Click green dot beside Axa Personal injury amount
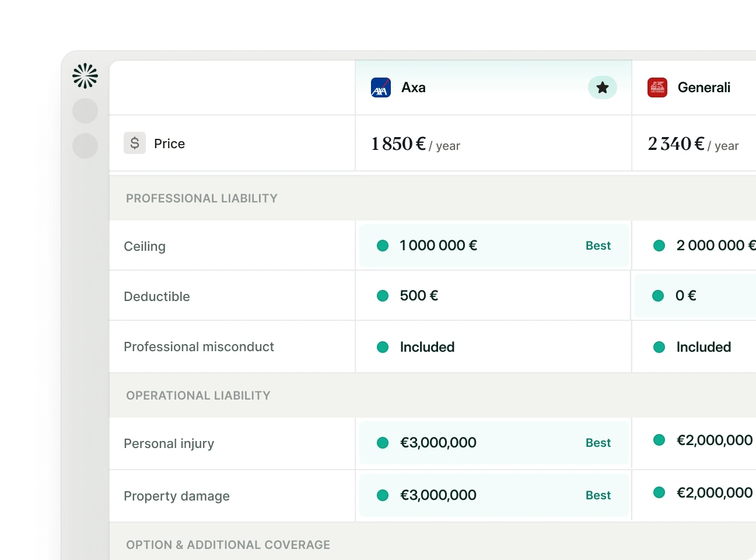The image size is (756, 560). click(x=383, y=443)
